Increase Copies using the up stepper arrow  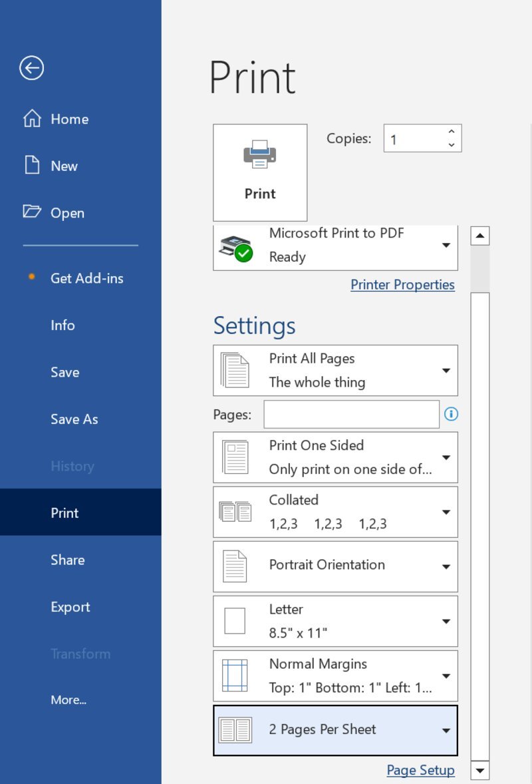(452, 132)
